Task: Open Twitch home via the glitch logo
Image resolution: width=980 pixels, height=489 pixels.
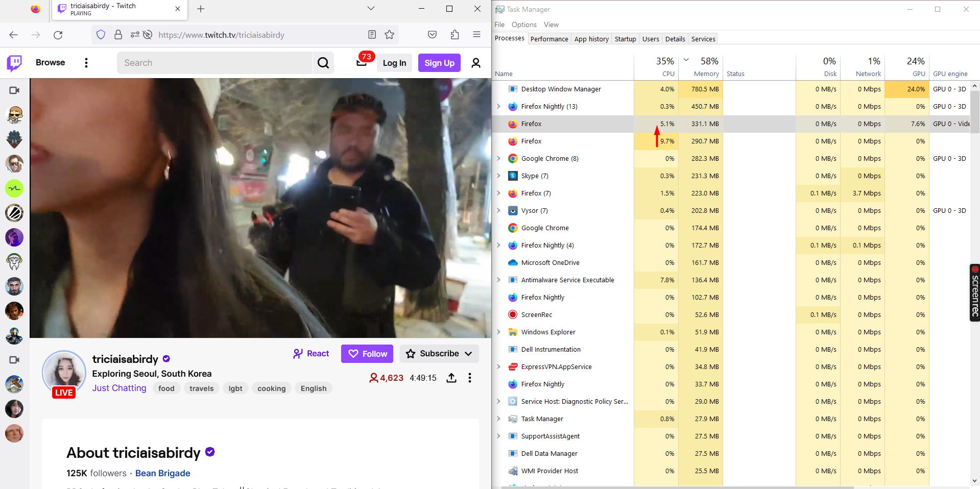Action: pyautogui.click(x=13, y=63)
